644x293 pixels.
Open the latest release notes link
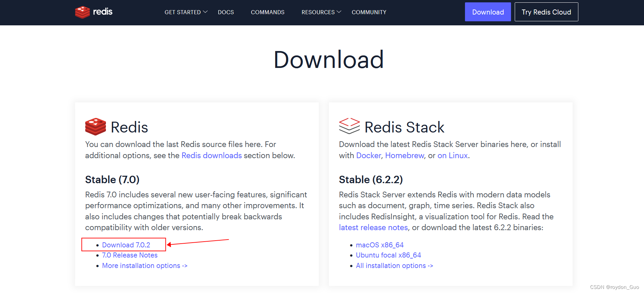pyautogui.click(x=374, y=227)
